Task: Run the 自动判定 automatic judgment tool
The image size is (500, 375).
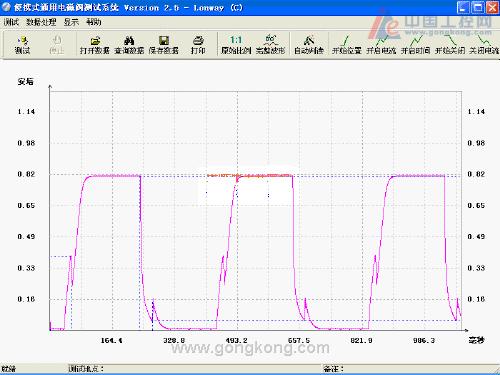Action: (309, 45)
